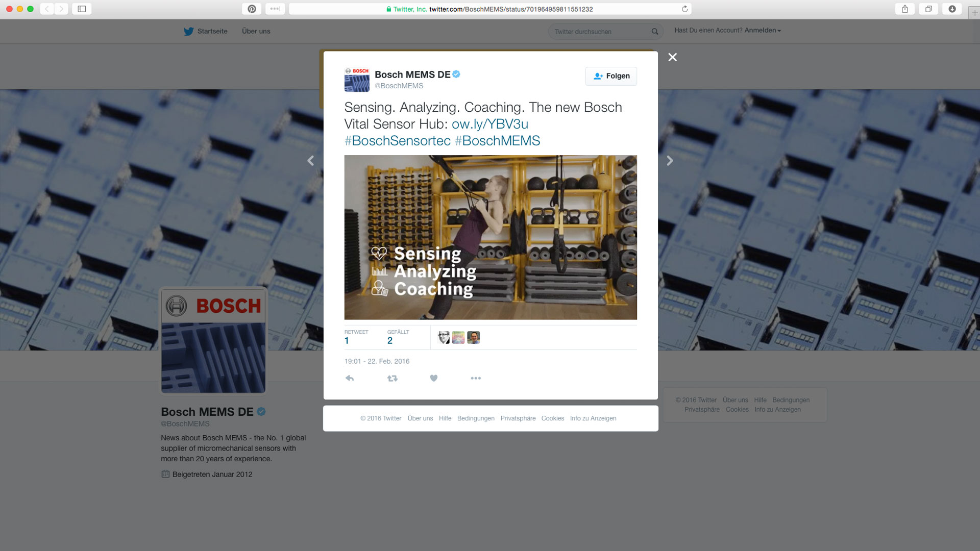Screen dimensions: 980x551
Task: Click Privatsphäre in the overlay footer
Action: pos(518,418)
